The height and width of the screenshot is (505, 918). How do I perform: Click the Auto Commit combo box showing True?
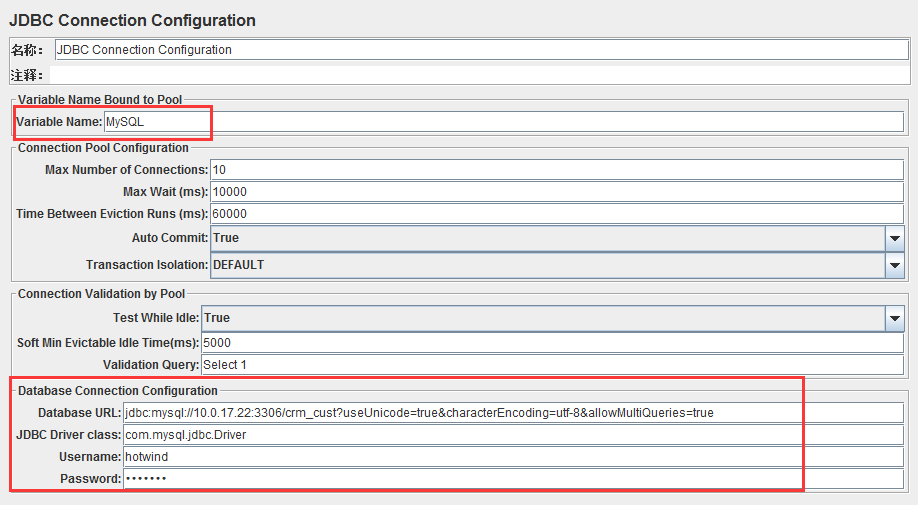point(547,238)
